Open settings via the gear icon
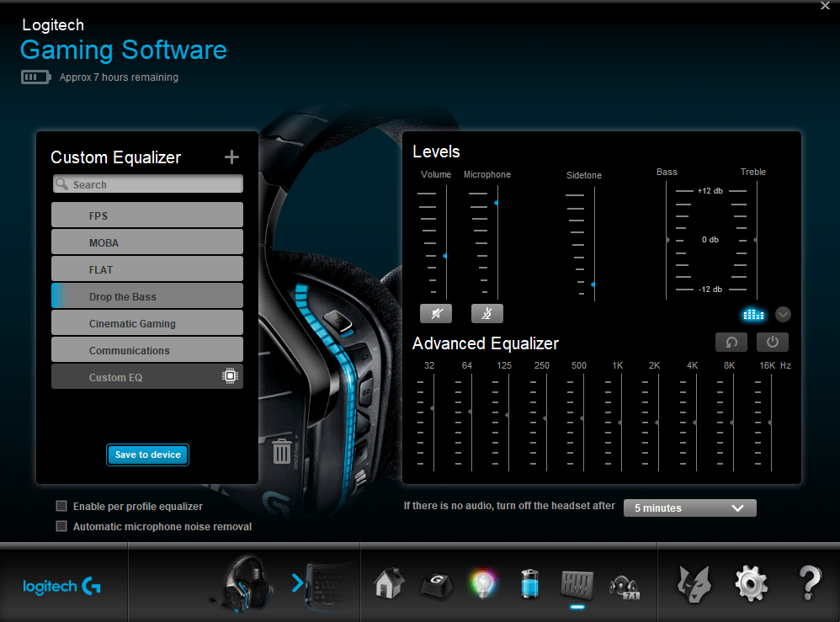Screen dimensions: 840x622 (x=751, y=583)
